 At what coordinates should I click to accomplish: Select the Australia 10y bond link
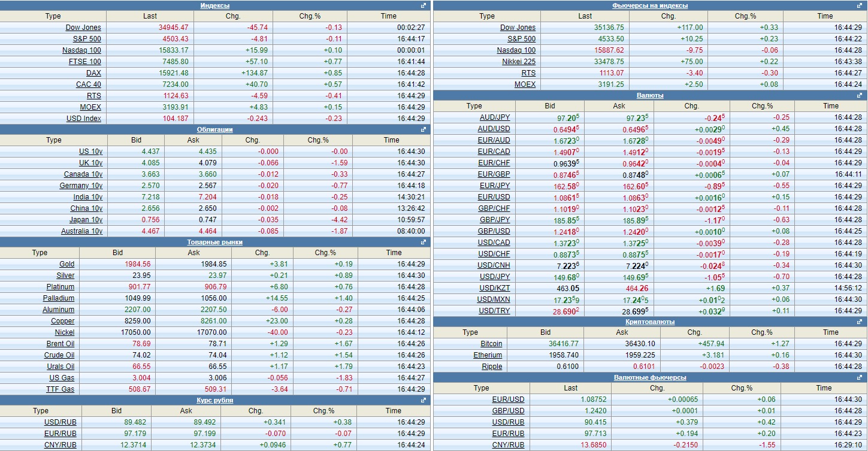coord(81,231)
